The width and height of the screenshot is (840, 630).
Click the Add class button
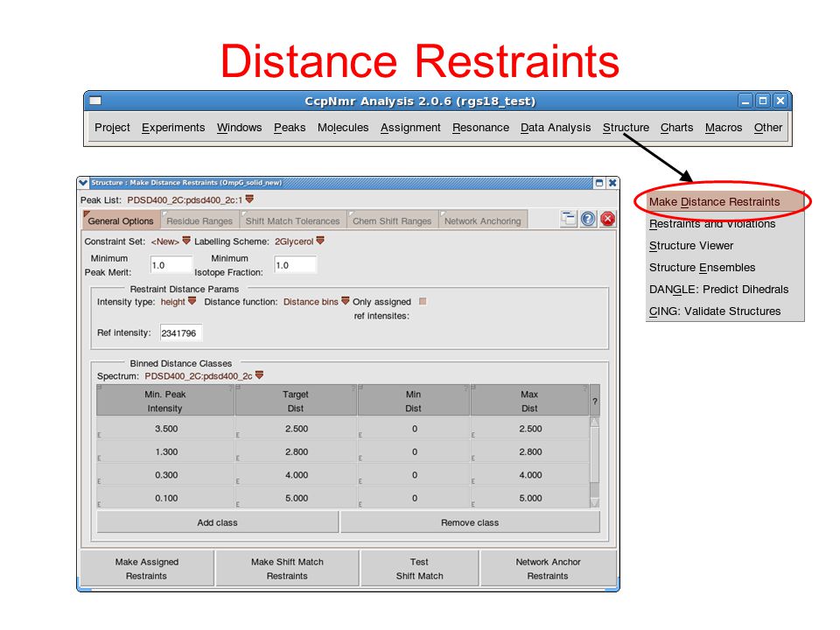point(217,522)
